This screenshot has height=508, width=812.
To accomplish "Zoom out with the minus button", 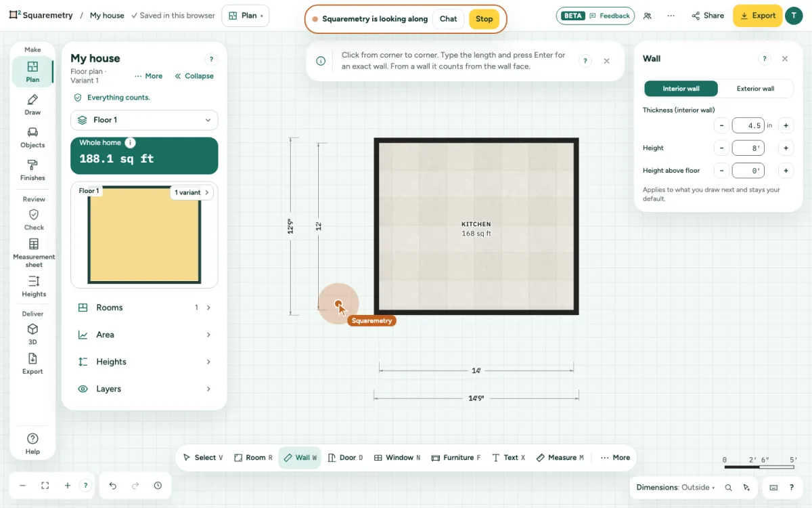I will pos(22,486).
